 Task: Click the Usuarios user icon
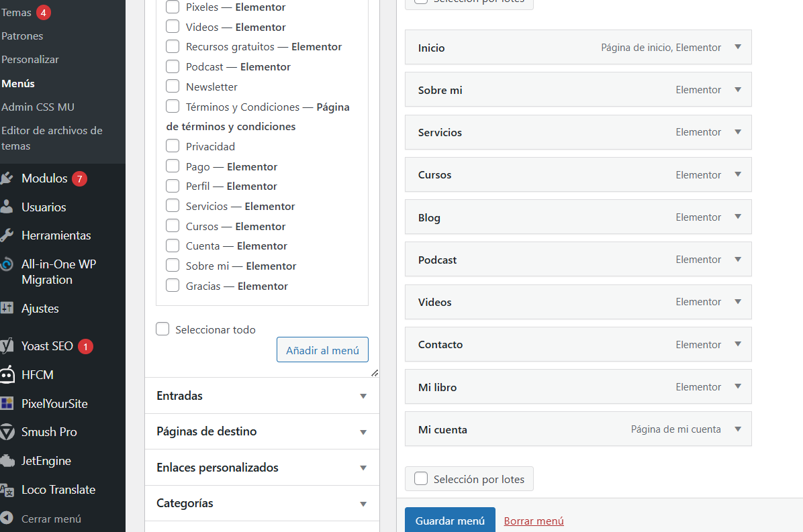7,207
